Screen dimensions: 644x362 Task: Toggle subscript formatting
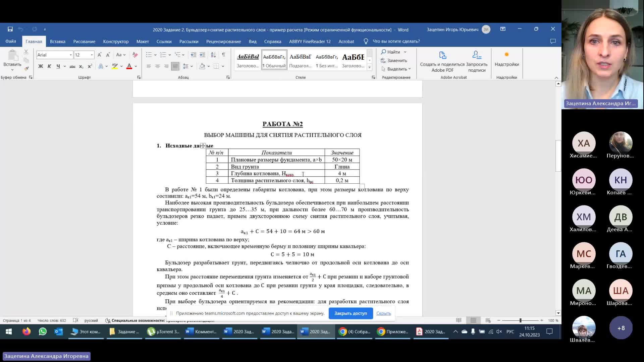(x=81, y=66)
